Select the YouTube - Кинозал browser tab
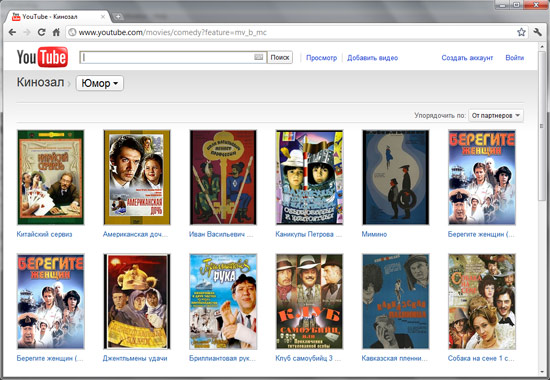This screenshot has height=380, width=550. pos(58,16)
